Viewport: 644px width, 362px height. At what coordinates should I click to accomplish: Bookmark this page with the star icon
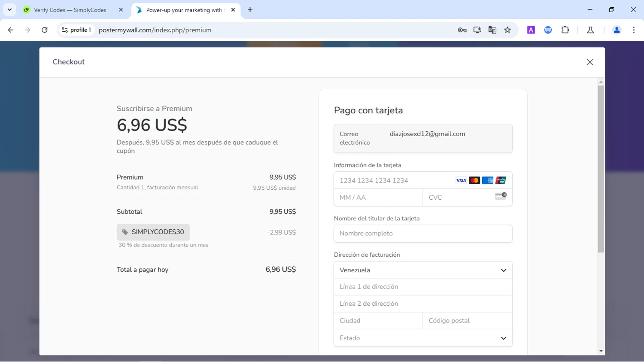tap(507, 30)
